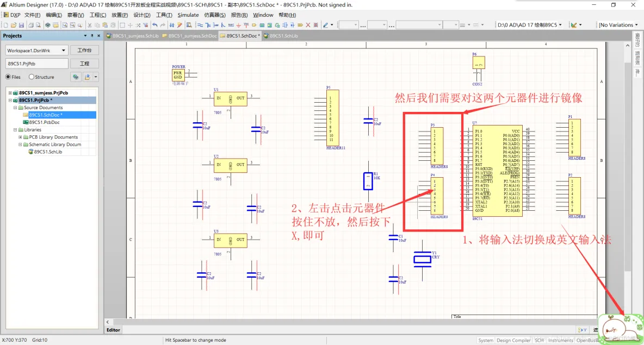
Task: Select the Place Sheet Symbol tool
Action: [262, 25]
